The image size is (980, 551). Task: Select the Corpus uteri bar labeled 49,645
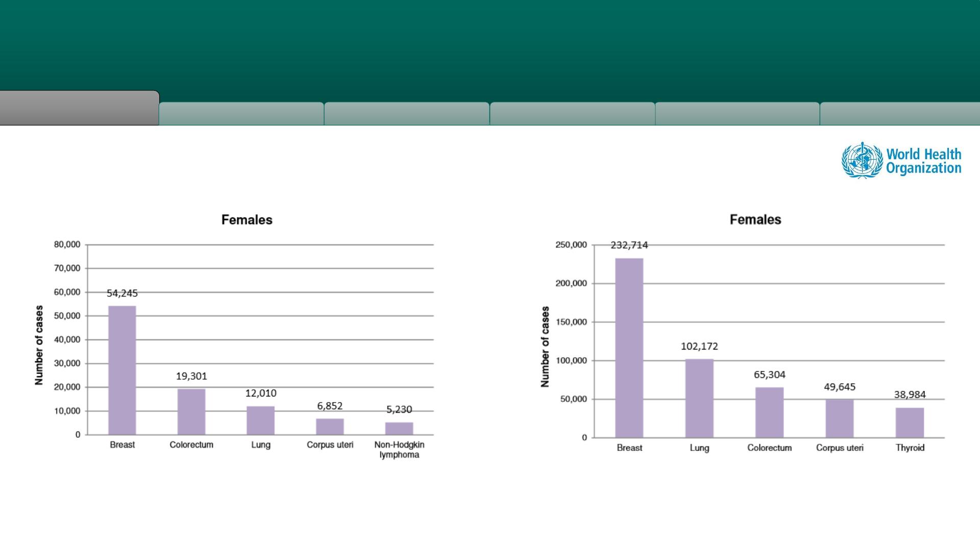(840, 418)
